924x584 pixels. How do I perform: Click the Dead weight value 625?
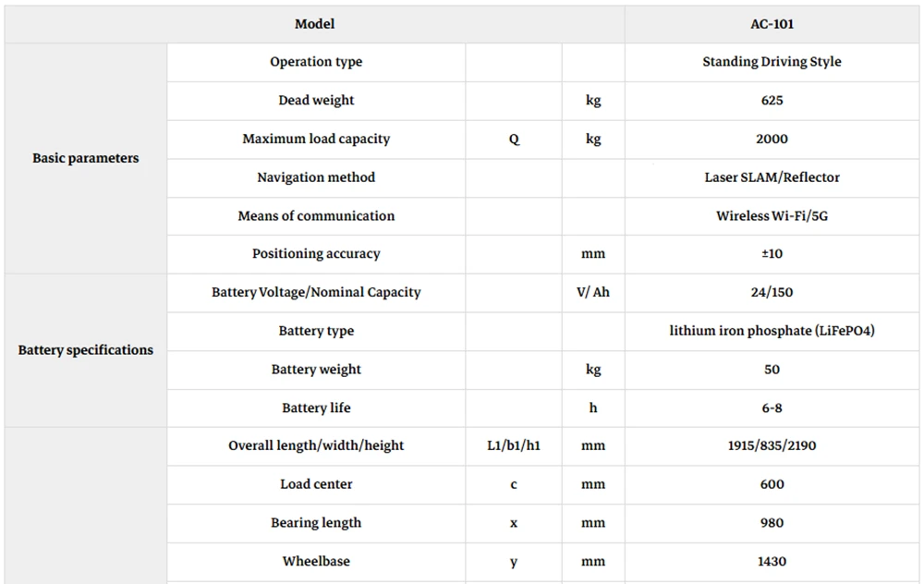point(772,100)
